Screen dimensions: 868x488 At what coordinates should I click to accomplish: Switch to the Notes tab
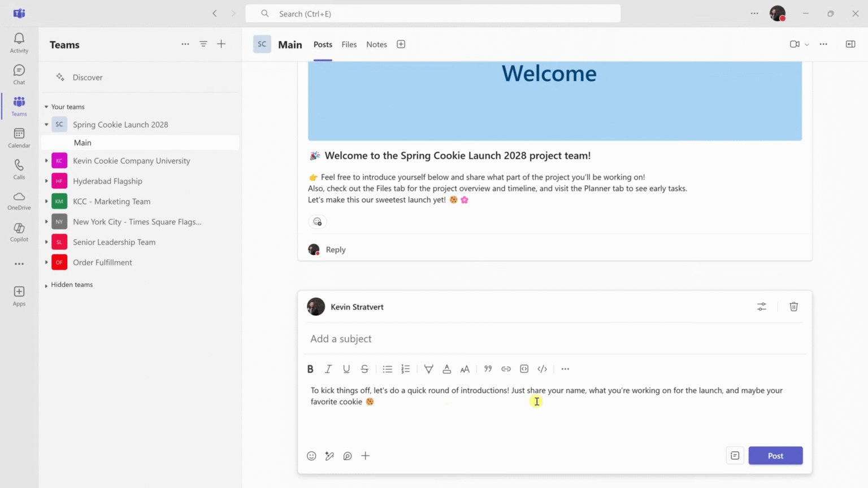click(x=376, y=44)
